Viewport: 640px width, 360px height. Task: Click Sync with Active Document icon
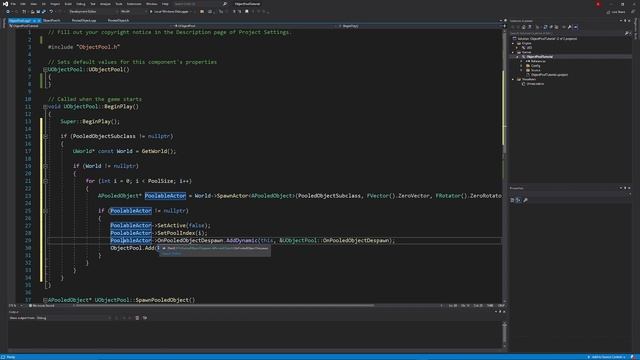[x=545, y=27]
